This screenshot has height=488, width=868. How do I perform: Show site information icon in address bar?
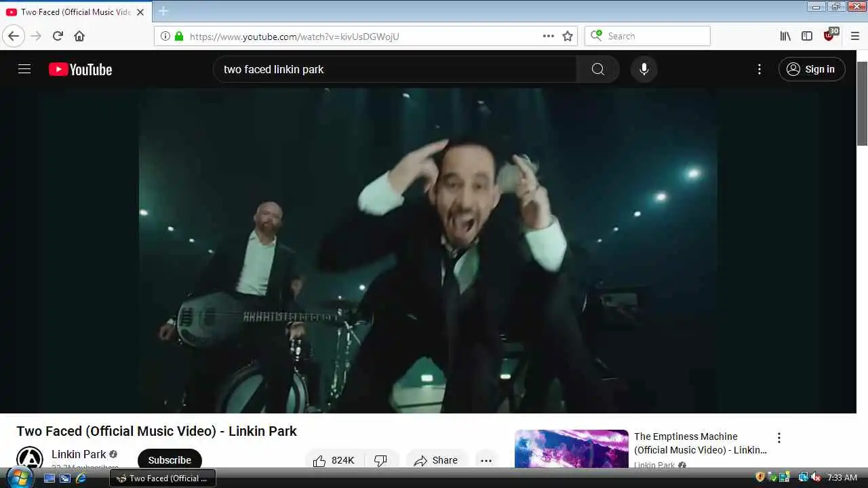(x=165, y=36)
